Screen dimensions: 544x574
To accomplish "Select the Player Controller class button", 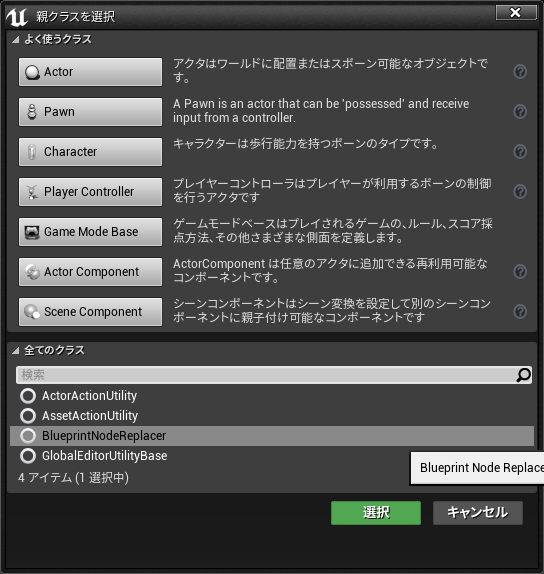I will click(x=90, y=192).
